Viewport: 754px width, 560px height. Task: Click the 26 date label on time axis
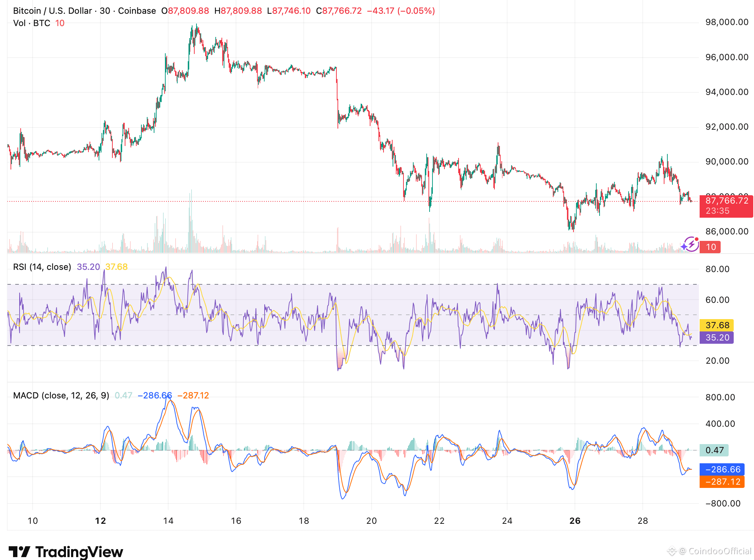click(x=575, y=521)
